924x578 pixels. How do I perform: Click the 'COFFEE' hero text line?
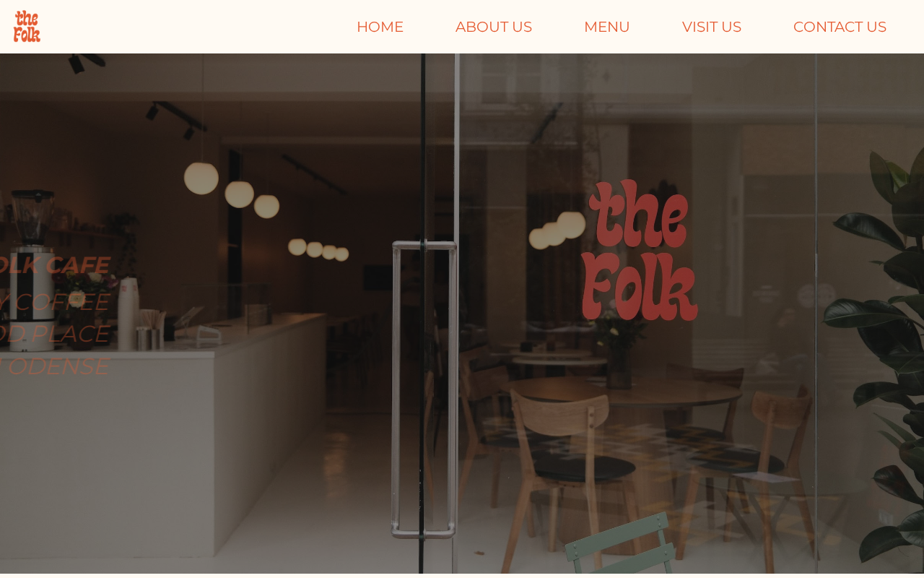pyautogui.click(x=54, y=302)
